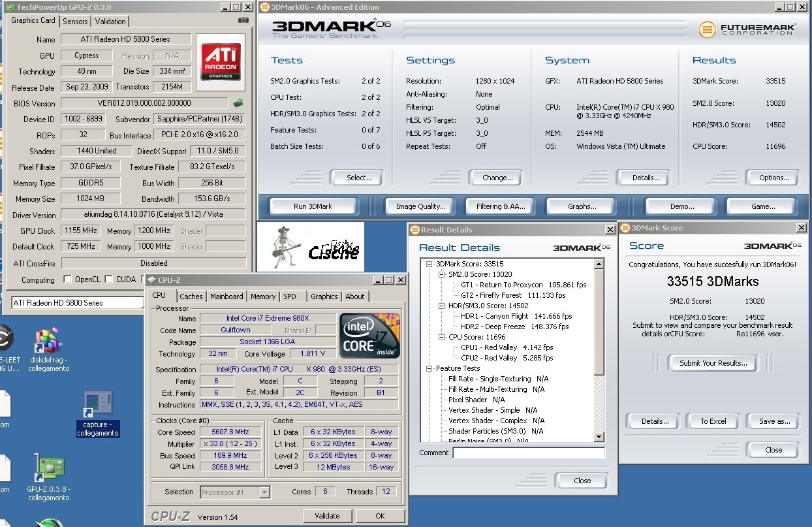The image size is (812, 527).
Task: Collapse the Feature Tests tree node
Action: pos(429,368)
